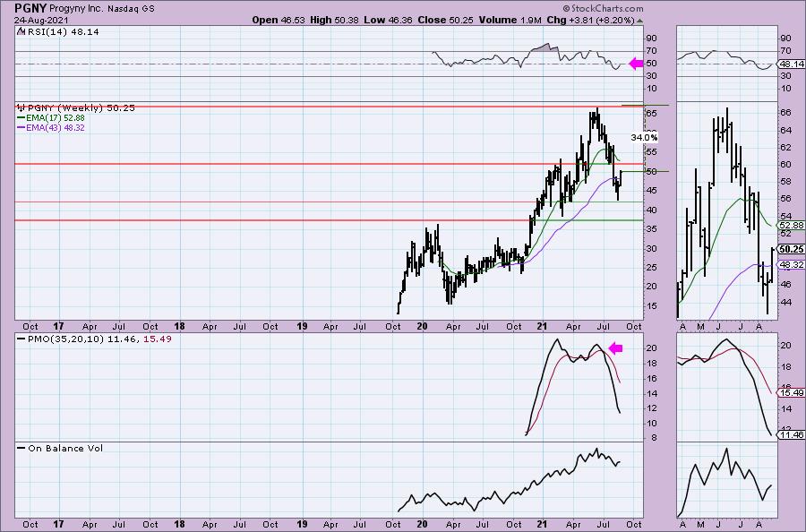Screen dimensions: 806x532
Task: Click the Close 50.25 header value
Action: [445, 20]
